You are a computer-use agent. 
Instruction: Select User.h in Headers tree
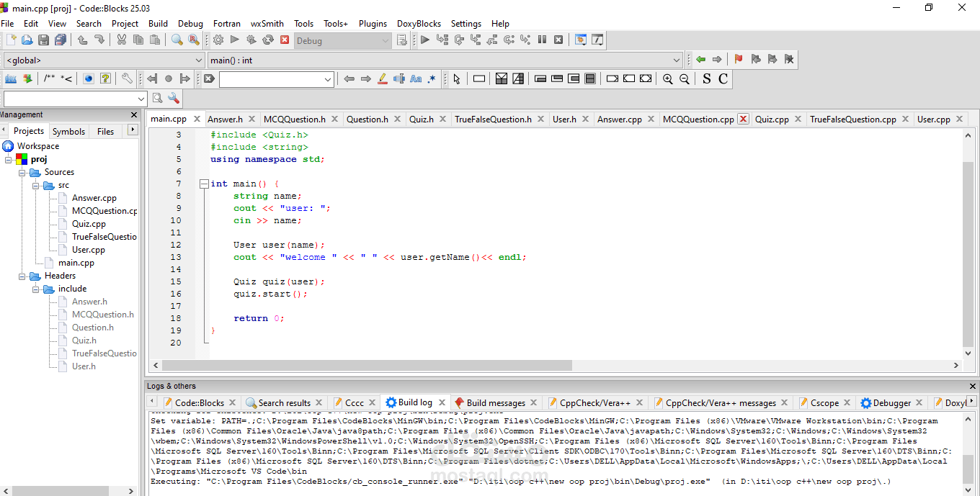[84, 366]
